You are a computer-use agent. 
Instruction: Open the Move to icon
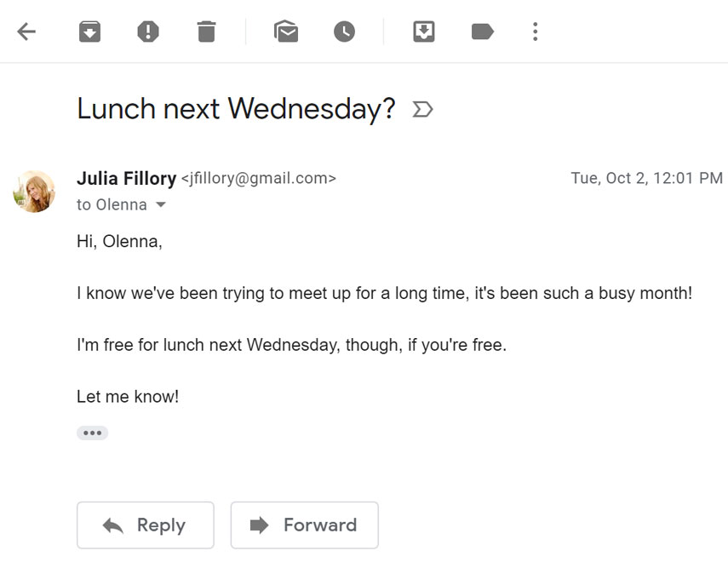424,32
